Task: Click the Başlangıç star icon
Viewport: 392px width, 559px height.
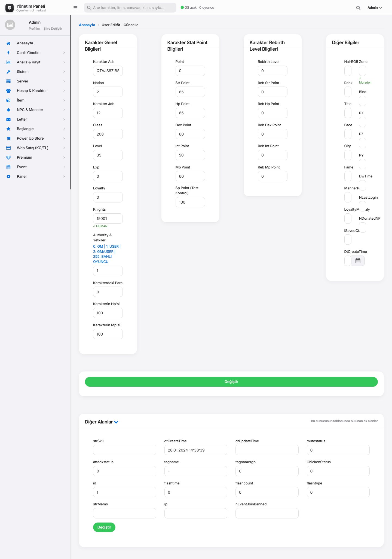Action: (8, 129)
